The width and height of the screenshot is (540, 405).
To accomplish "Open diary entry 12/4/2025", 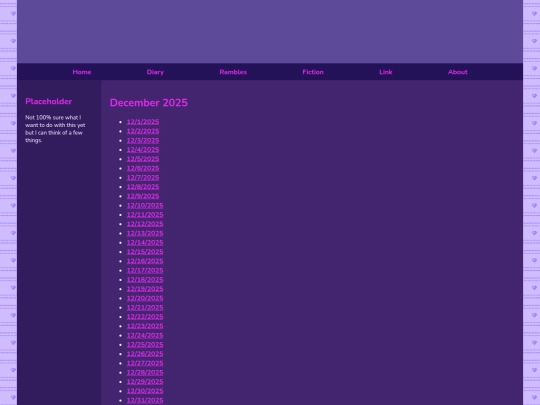I will (143, 149).
